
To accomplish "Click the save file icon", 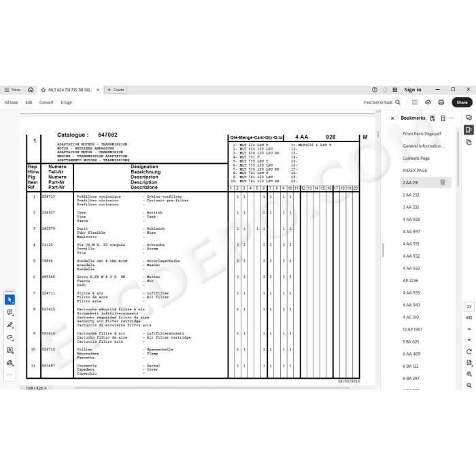I will [x=415, y=102].
